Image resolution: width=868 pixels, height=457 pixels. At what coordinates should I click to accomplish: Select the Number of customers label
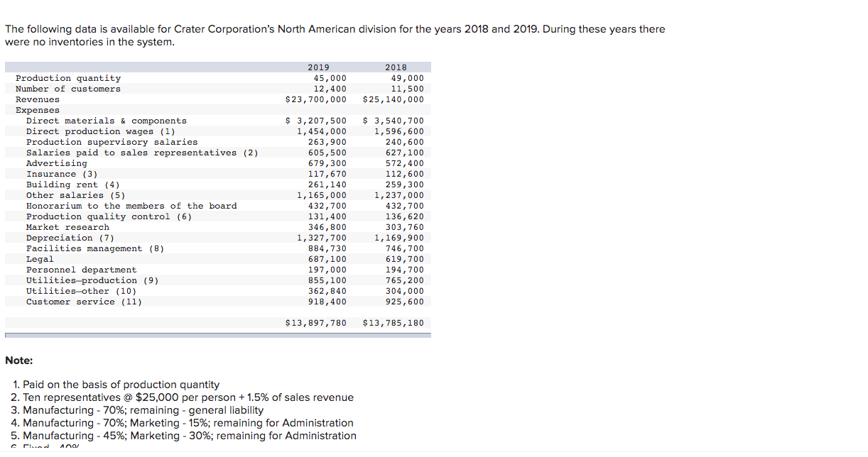pos(68,89)
